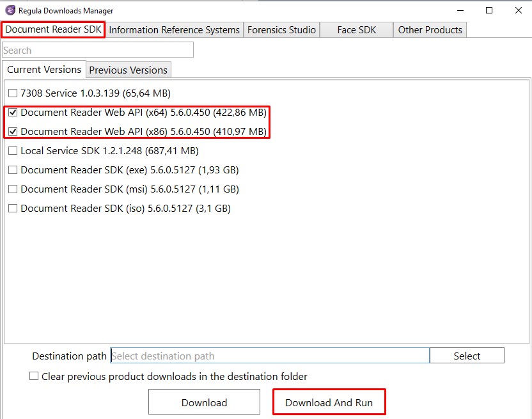Enable the 7308 Service 1.0.3.139 checkbox
Image resolution: width=532 pixels, height=419 pixels.
pyautogui.click(x=13, y=93)
